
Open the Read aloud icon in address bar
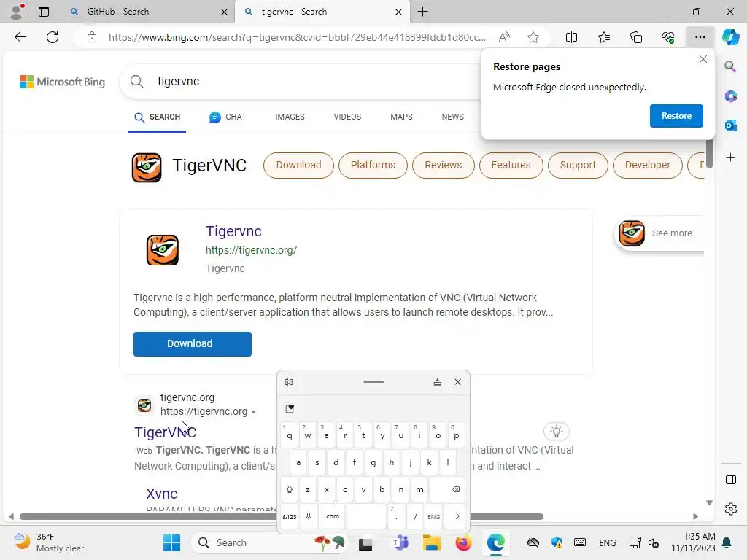[504, 37]
